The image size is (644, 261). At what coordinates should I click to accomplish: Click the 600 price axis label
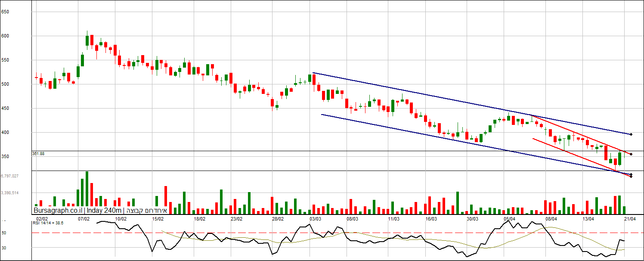pyautogui.click(x=5, y=36)
